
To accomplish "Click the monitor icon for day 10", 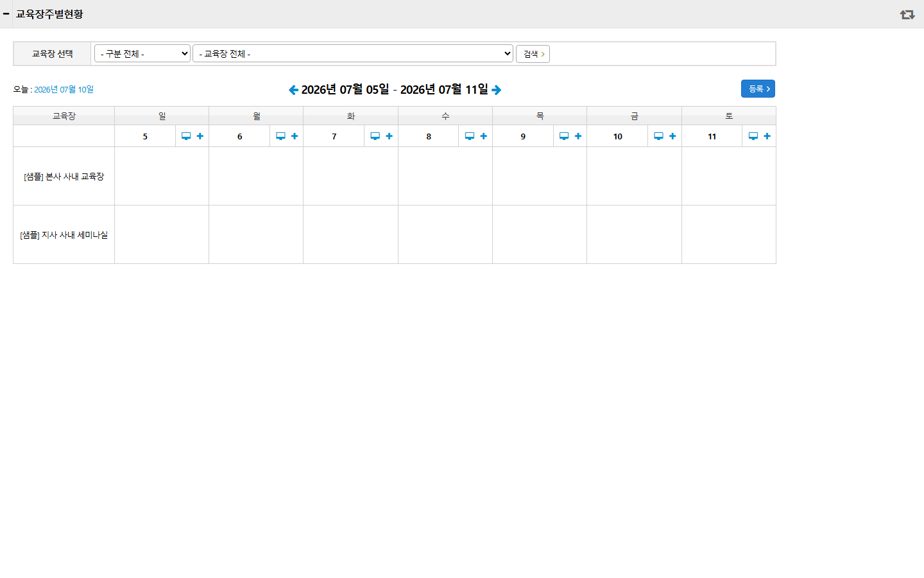I will click(658, 136).
